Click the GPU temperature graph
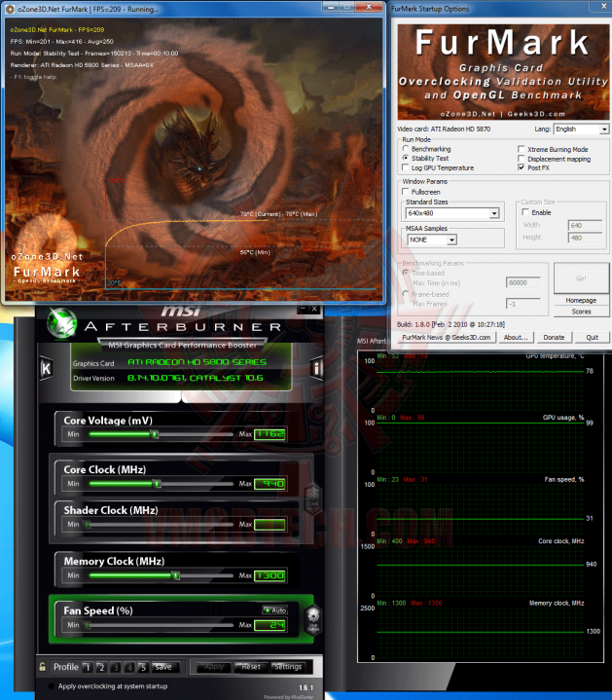Screen dimensions: 612x700 [x=480, y=382]
